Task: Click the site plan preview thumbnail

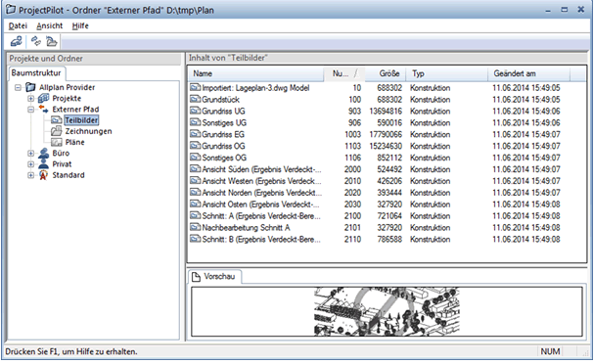Action: [x=387, y=311]
